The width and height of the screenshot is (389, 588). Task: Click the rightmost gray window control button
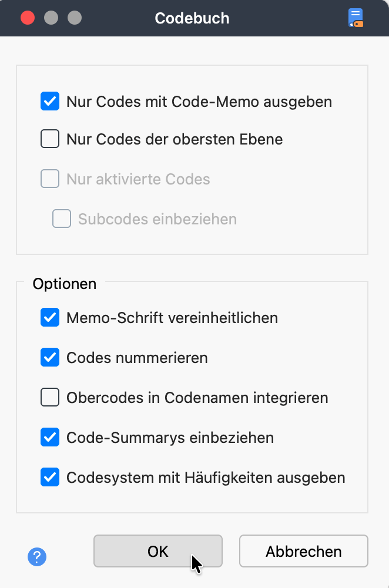point(74,18)
